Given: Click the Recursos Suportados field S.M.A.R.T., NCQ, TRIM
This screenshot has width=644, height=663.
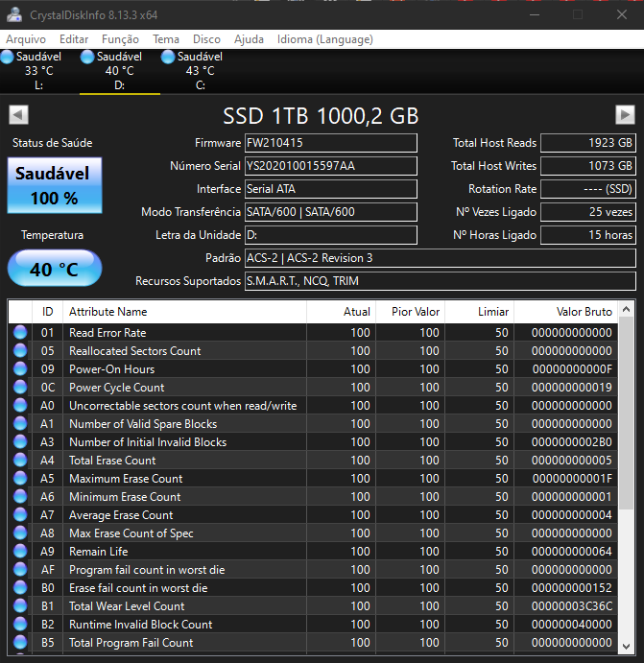Looking at the screenshot, I should 441,281.
